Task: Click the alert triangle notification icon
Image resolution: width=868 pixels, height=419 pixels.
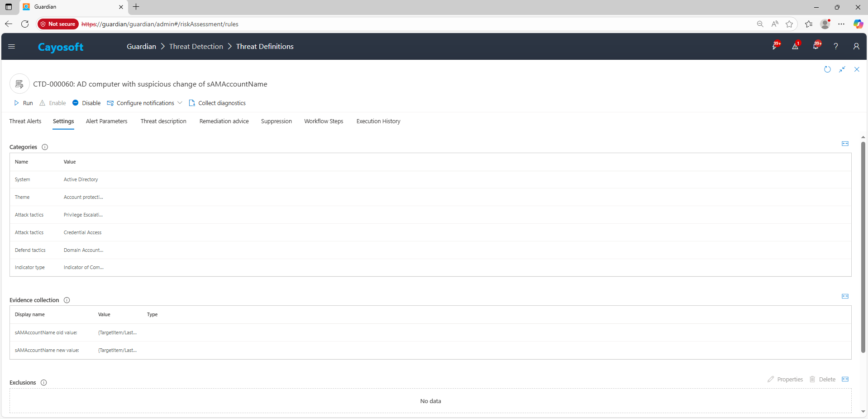Action: tap(795, 46)
